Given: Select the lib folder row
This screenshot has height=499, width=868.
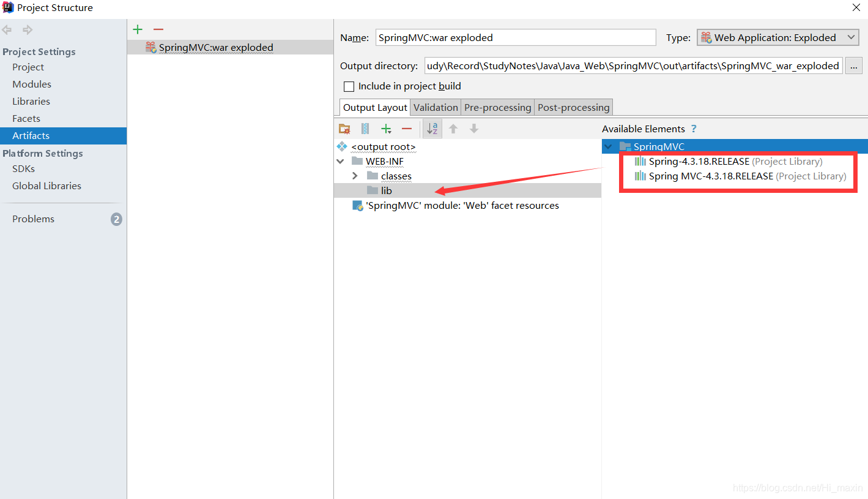Looking at the screenshot, I should [x=468, y=191].
